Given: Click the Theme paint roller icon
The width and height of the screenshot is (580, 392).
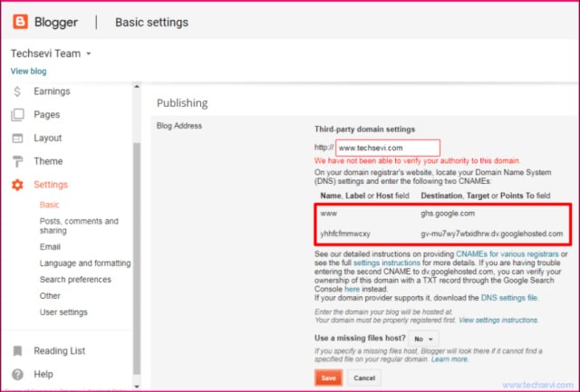Looking at the screenshot, I should coord(17,161).
